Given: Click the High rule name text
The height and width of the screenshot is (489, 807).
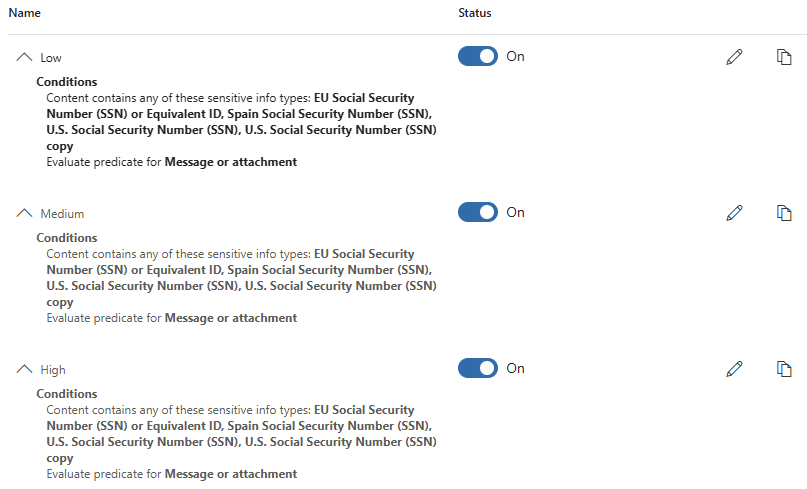Looking at the screenshot, I should (x=53, y=370).
